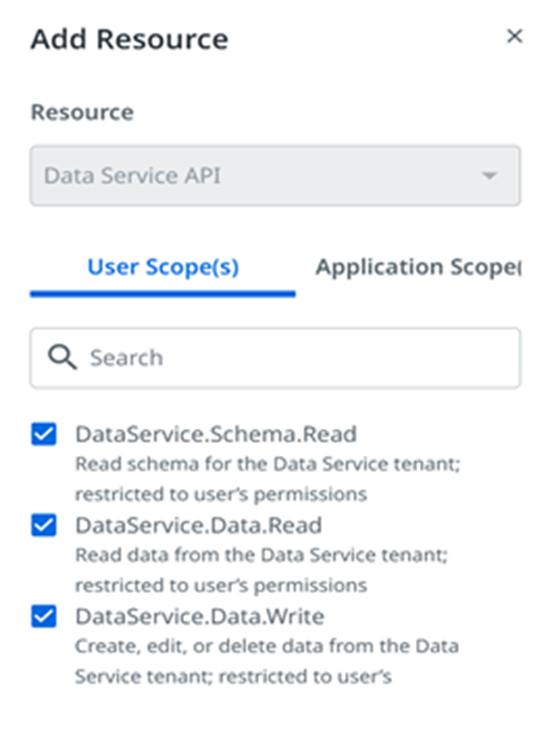Viewport: 552px width, 738px height.
Task: Uncheck the DataService.Data.Read checkbox
Action: (44, 525)
